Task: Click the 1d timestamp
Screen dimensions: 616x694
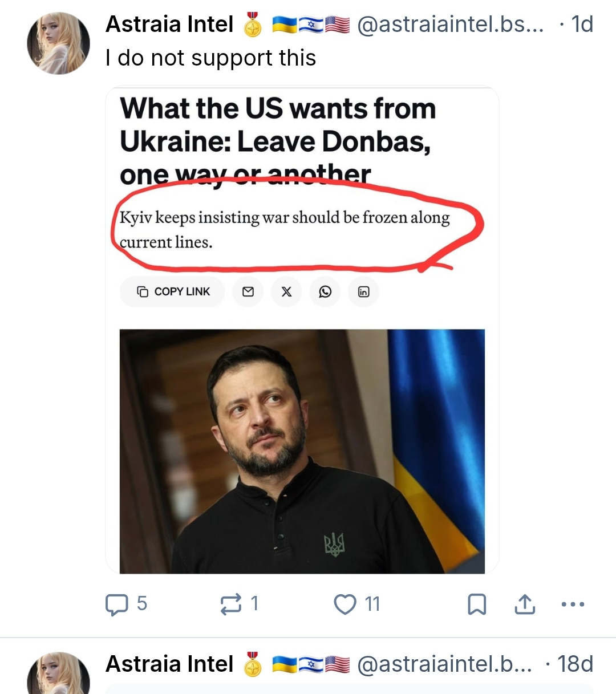Action: (x=582, y=25)
